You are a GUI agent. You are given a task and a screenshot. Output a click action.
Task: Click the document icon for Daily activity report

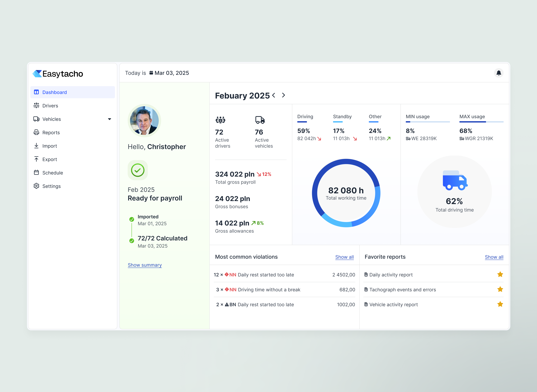tap(366, 274)
